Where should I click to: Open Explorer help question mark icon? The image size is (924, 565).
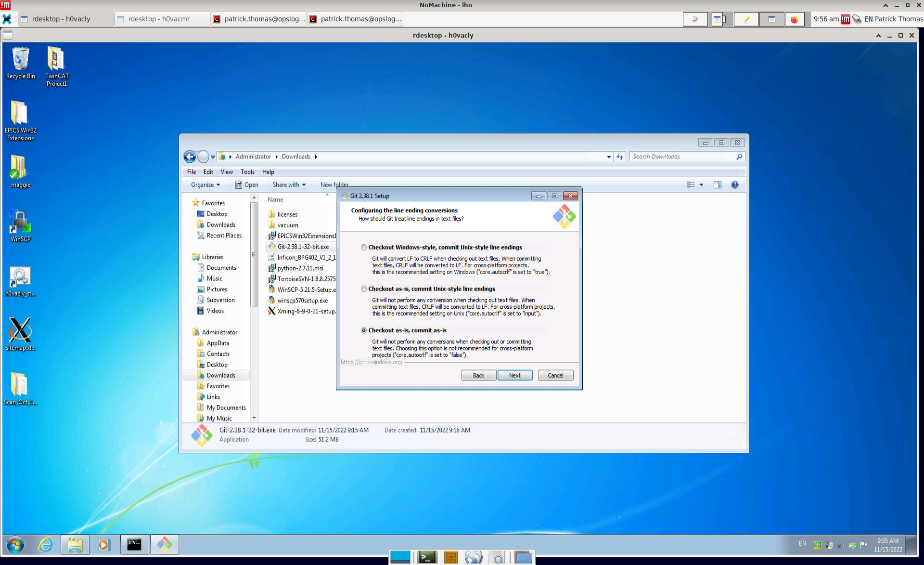734,184
